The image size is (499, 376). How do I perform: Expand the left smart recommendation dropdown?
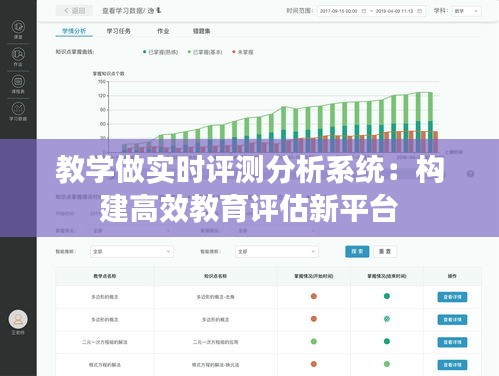point(132,251)
